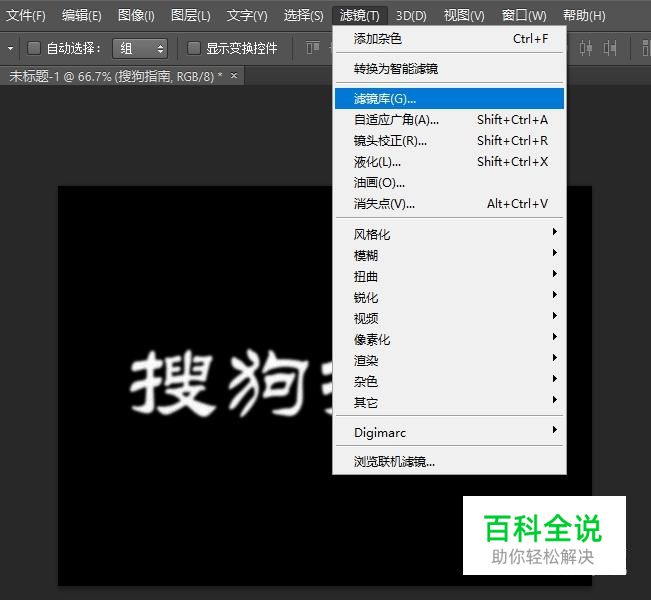Screen dimensions: 651x600
Task: Close the 未标题-1 document tab
Action: pyautogui.click(x=234, y=76)
